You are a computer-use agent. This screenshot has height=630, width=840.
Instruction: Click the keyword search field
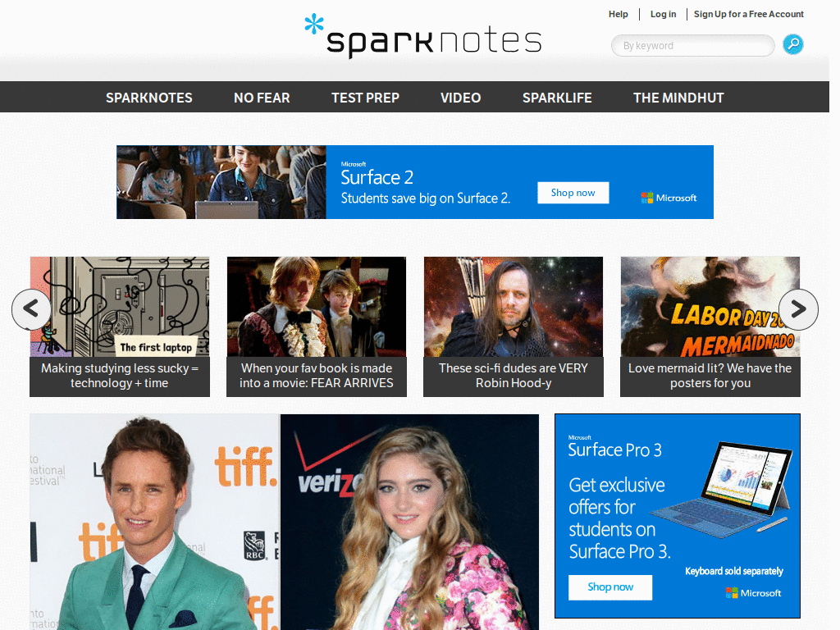693,45
